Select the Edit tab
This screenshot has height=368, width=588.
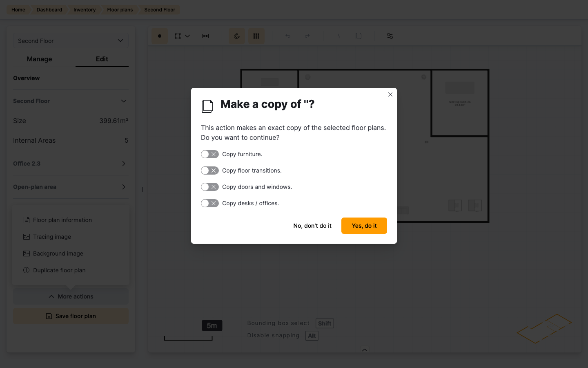coord(102,59)
